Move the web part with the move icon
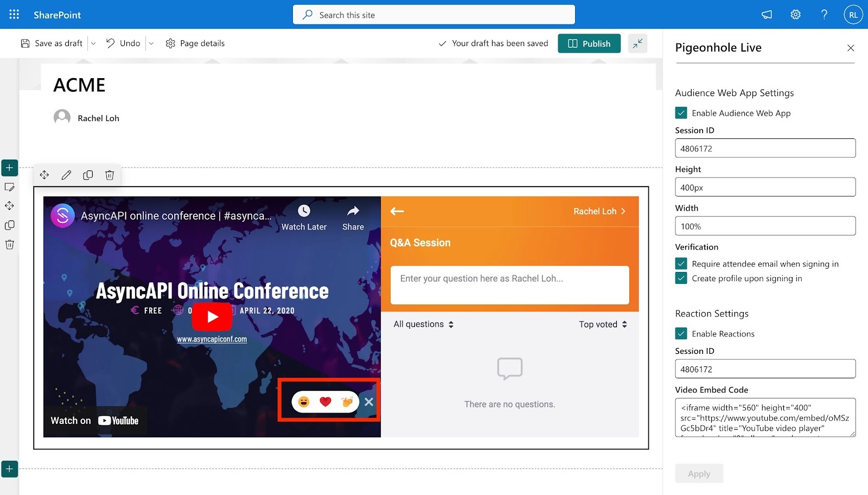 point(44,175)
